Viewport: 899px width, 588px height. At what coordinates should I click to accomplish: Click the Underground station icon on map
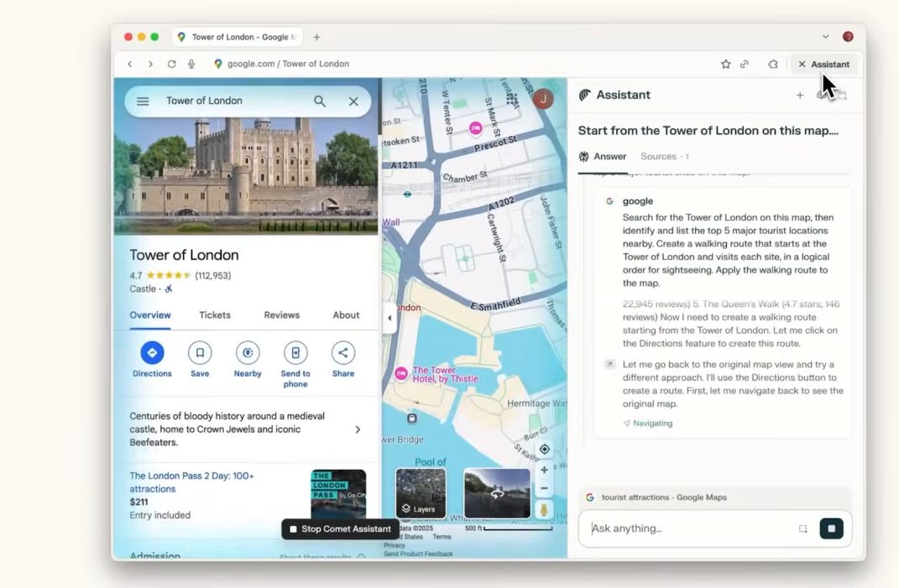[x=407, y=195]
